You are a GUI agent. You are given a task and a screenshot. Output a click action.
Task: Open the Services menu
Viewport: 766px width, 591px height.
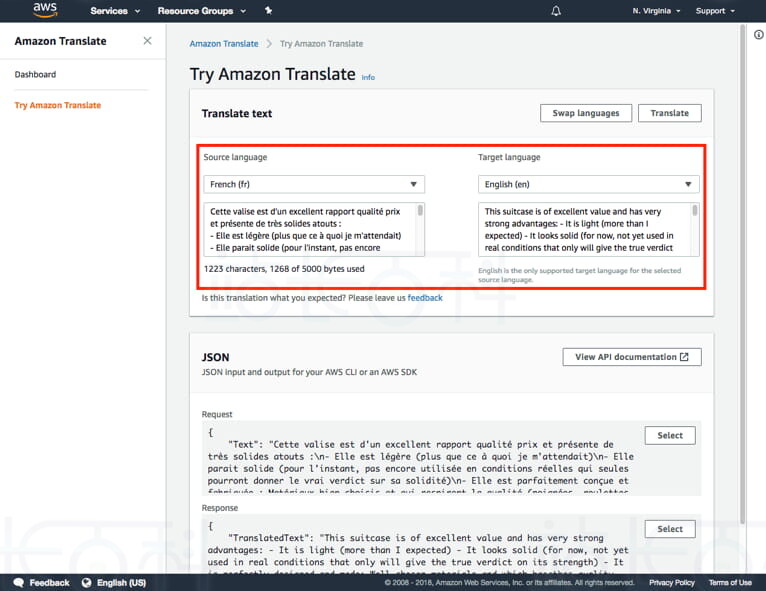coord(115,11)
